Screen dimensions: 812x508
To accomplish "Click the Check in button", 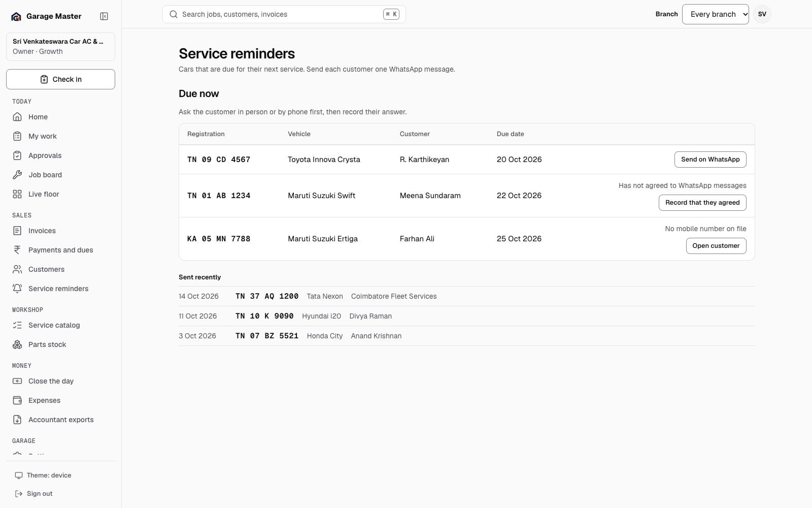I will click(x=60, y=79).
